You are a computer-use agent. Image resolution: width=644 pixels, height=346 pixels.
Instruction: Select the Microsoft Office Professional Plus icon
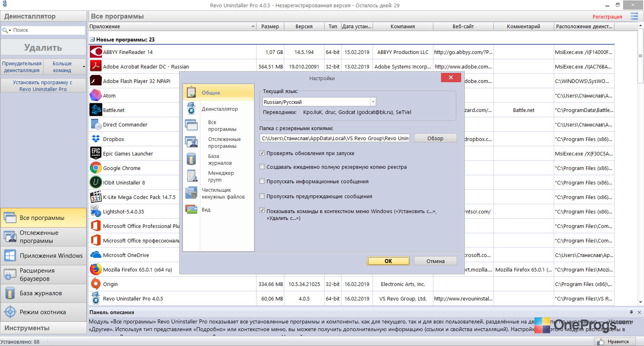pos(96,226)
